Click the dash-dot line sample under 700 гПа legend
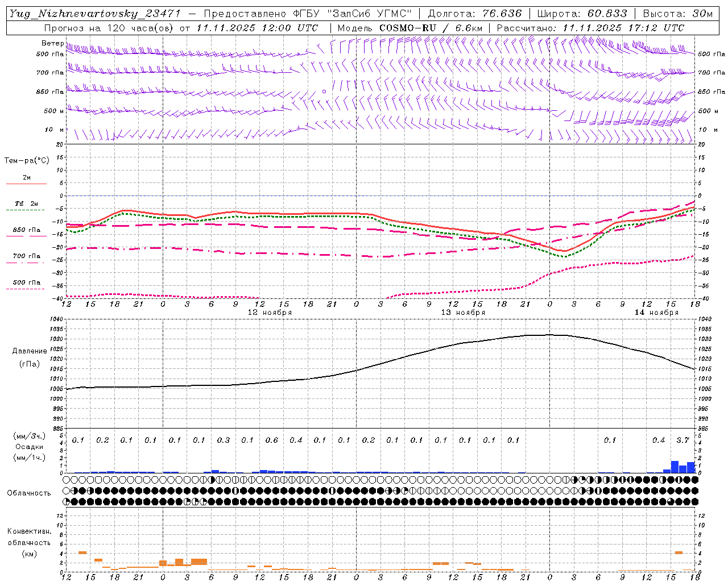This screenshot has width=728, height=582. (26, 263)
